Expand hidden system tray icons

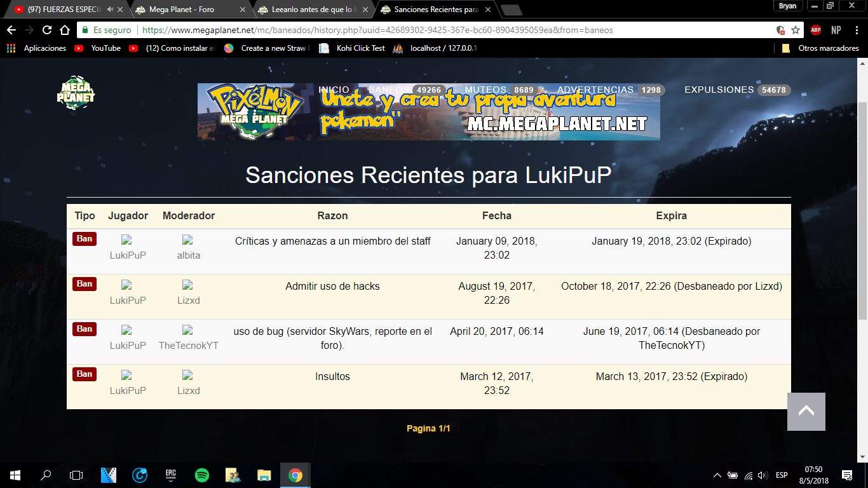(717, 475)
